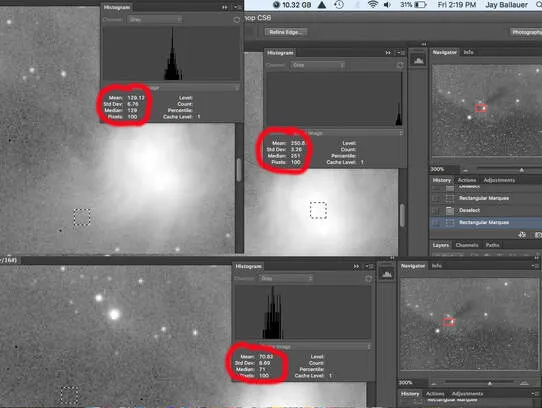
Task: Click create new document from state icon in History
Action: tap(522, 235)
